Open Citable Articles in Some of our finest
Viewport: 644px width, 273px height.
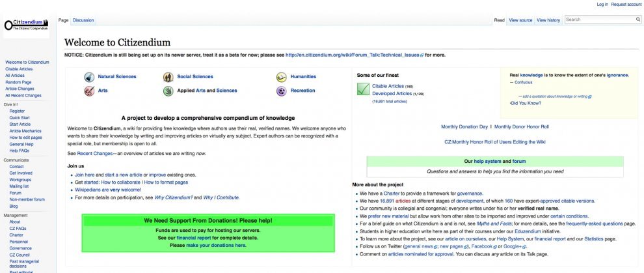388,87
